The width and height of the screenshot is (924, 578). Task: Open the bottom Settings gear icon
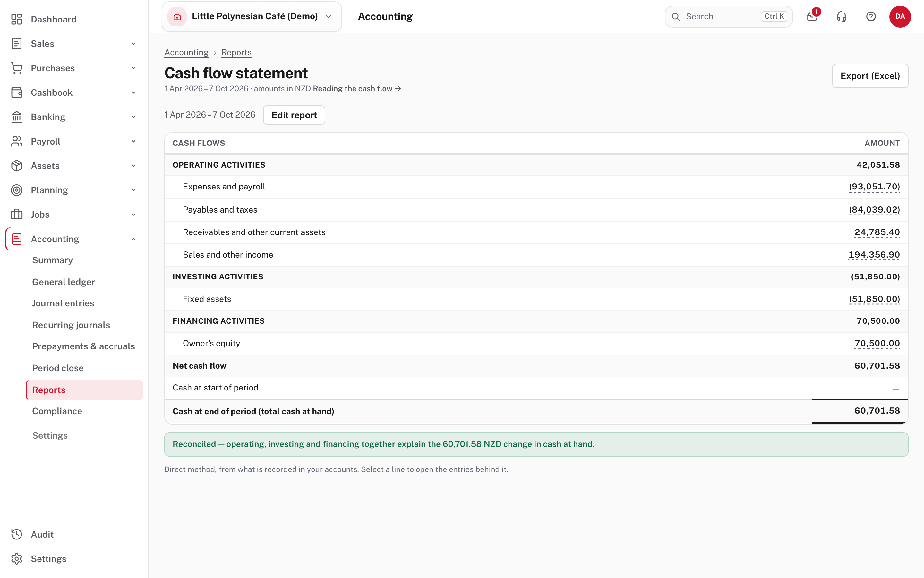tap(17, 558)
